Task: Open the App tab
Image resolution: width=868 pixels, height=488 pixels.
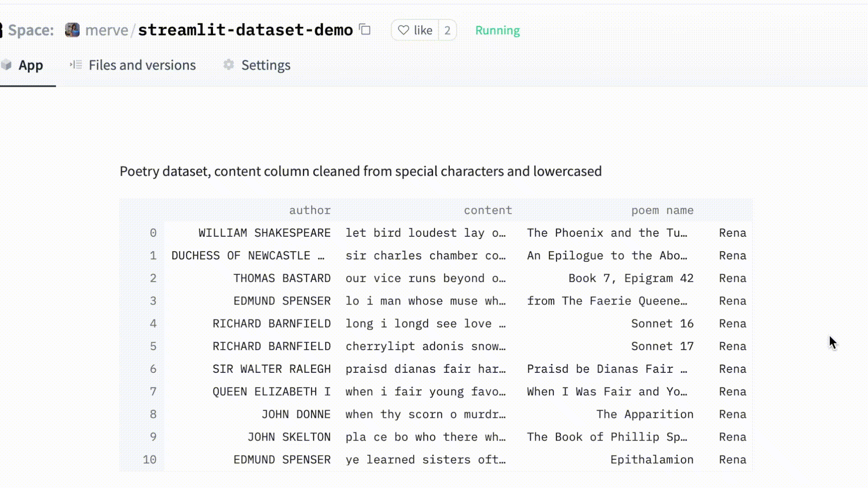Action: click(x=30, y=65)
